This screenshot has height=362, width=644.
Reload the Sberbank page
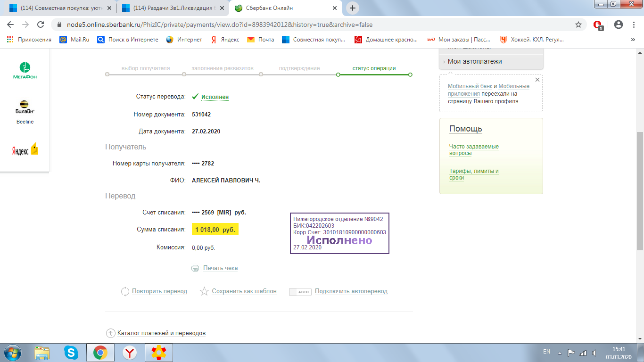41,25
